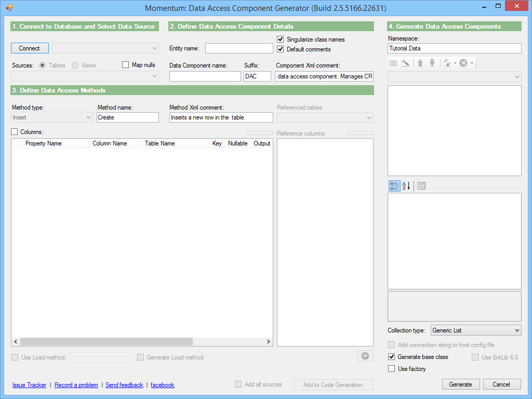Check the Use EntLib 6.0 checkbox
This screenshot has width=532, height=399.
(475, 357)
